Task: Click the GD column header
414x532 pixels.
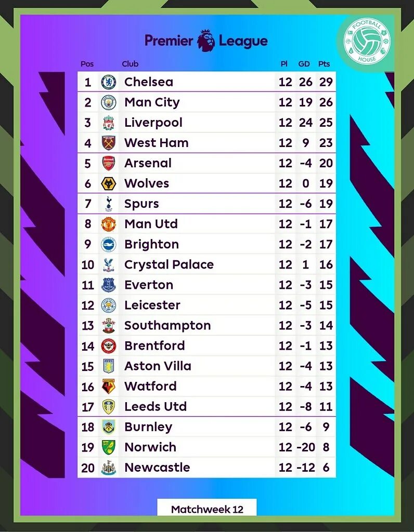Action: tap(304, 64)
